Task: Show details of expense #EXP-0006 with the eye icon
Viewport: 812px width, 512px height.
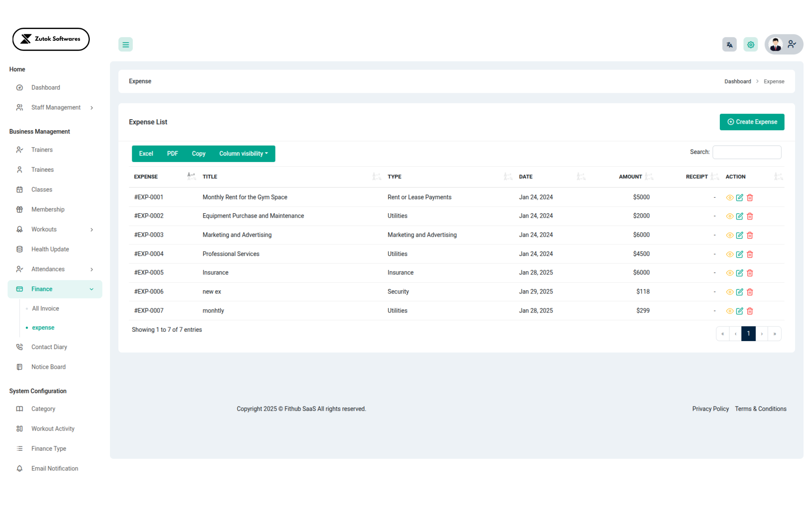Action: [729, 292]
